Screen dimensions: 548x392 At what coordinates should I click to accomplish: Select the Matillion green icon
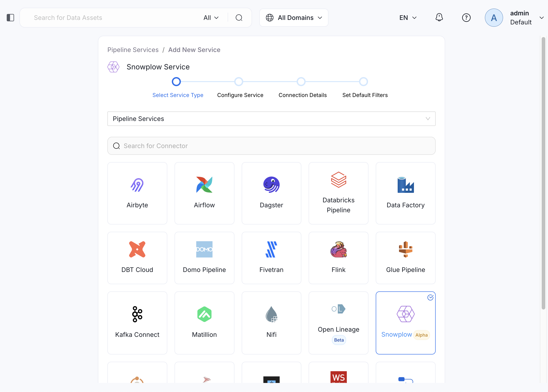[x=204, y=314]
